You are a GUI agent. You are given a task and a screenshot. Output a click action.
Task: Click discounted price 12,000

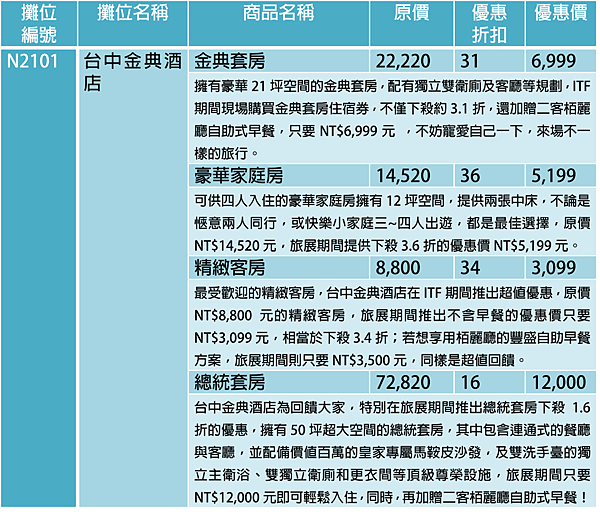tap(561, 382)
